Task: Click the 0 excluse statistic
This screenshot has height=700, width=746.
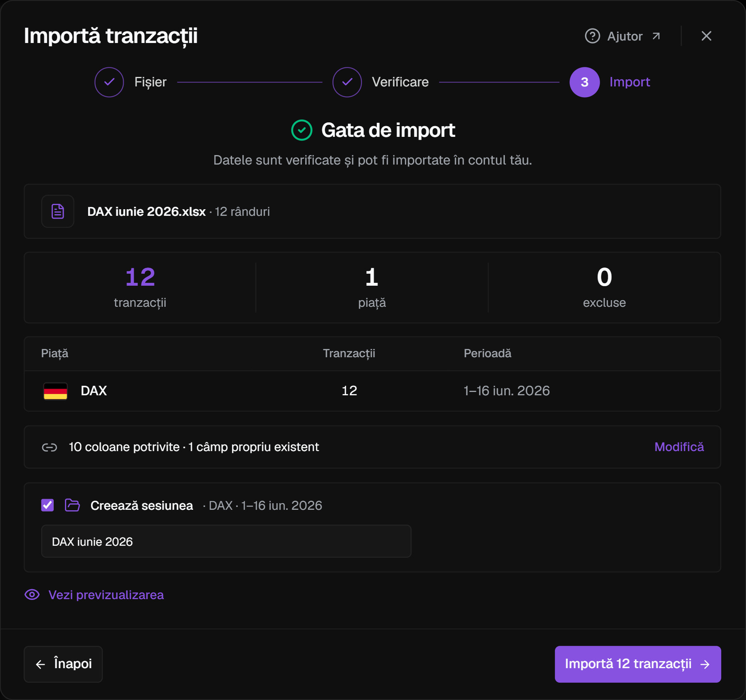Action: 604,287
